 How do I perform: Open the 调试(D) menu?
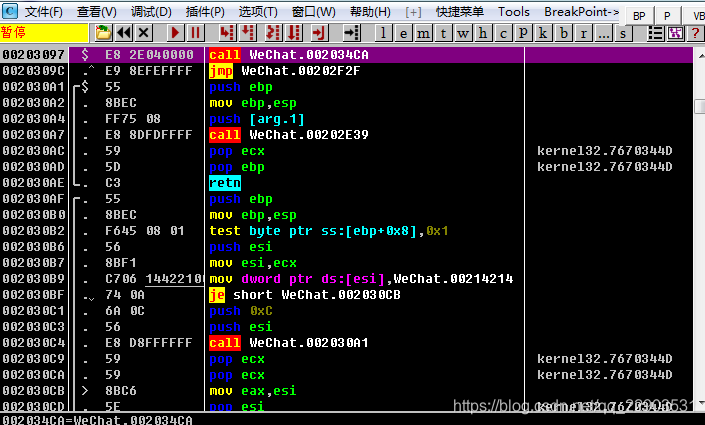click(x=151, y=12)
